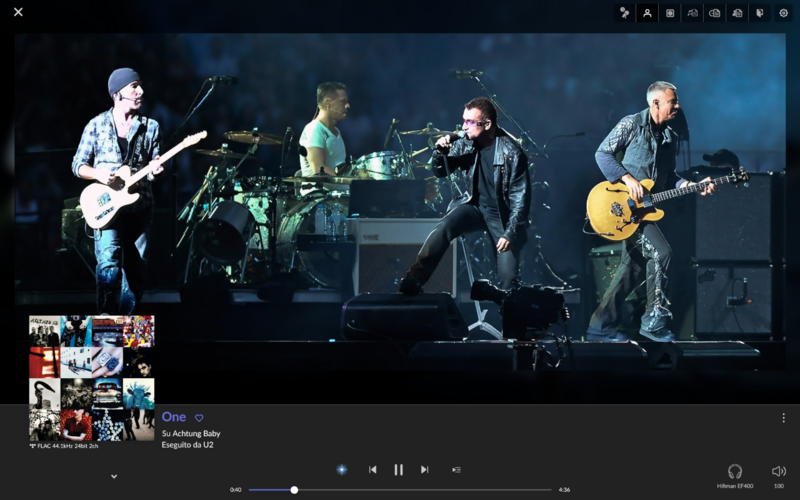Click the album art collage thumbnail
The width and height of the screenshot is (800, 500).
click(x=91, y=378)
